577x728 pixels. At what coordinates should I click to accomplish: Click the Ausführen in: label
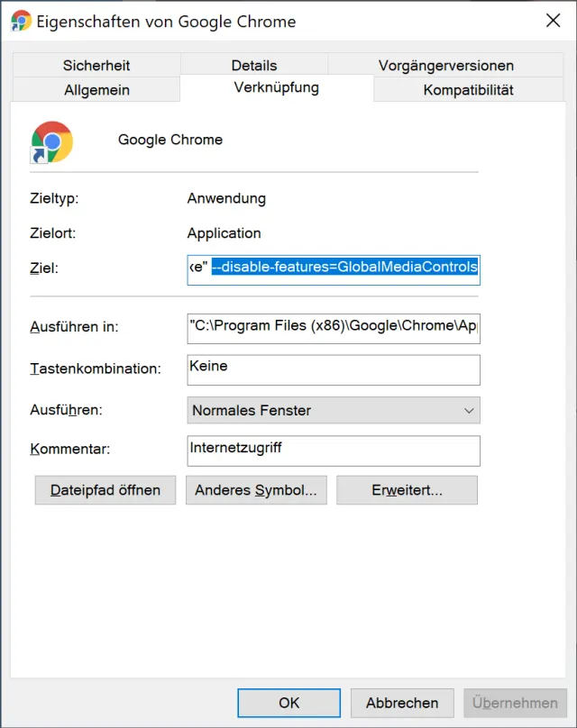(74, 327)
